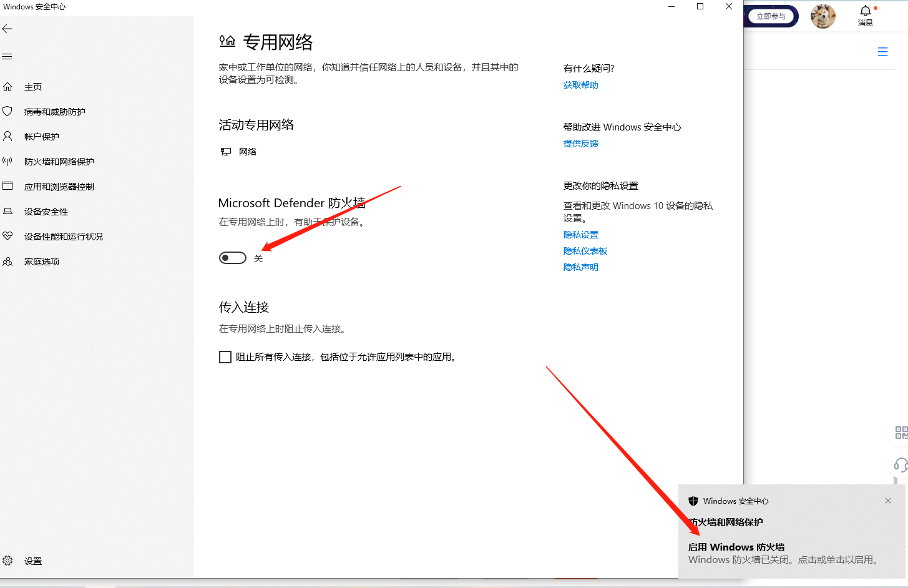Dismiss the Windows Security notification
This screenshot has height=588, width=908.
[x=888, y=501]
